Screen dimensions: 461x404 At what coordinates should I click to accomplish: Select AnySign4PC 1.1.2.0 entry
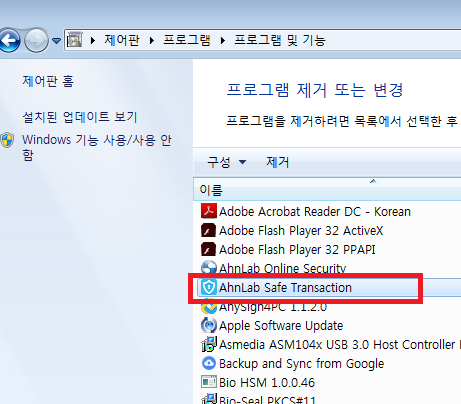[x=273, y=307]
